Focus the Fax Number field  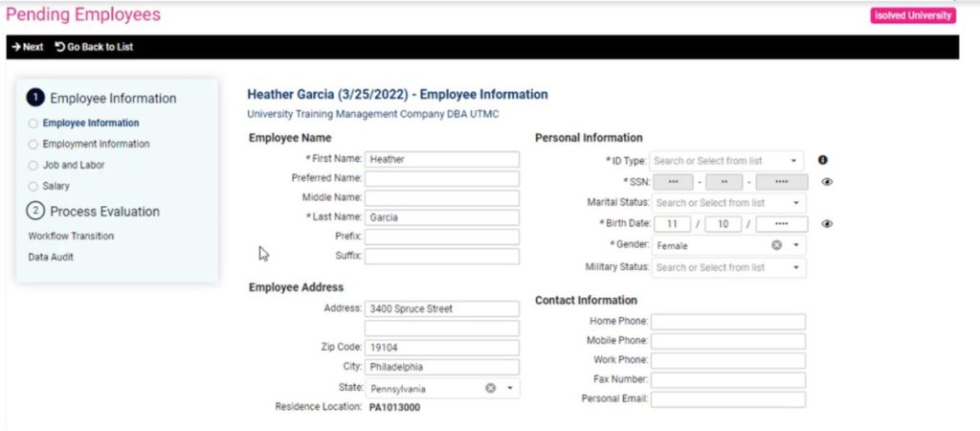click(x=728, y=380)
